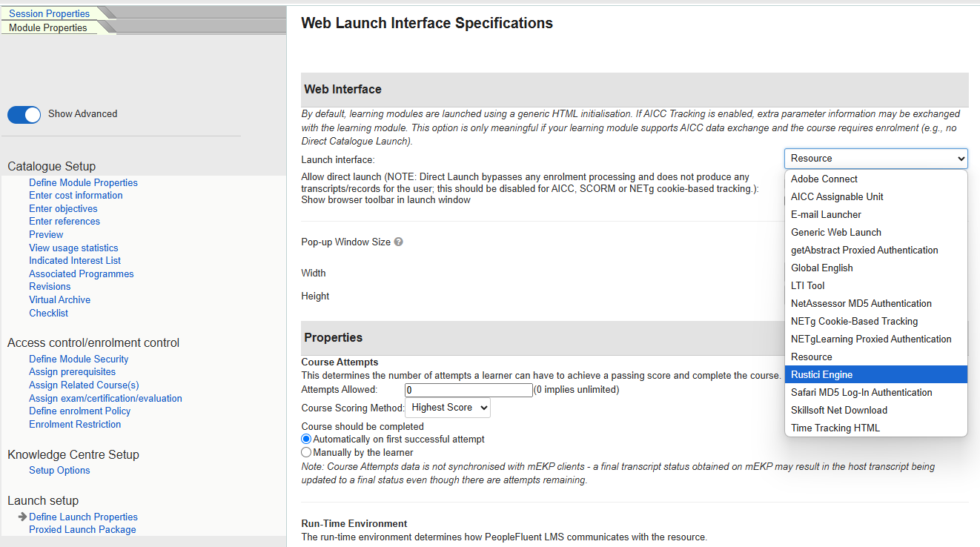
Task: Toggle the Show Advanced switch off
Action: click(x=24, y=114)
